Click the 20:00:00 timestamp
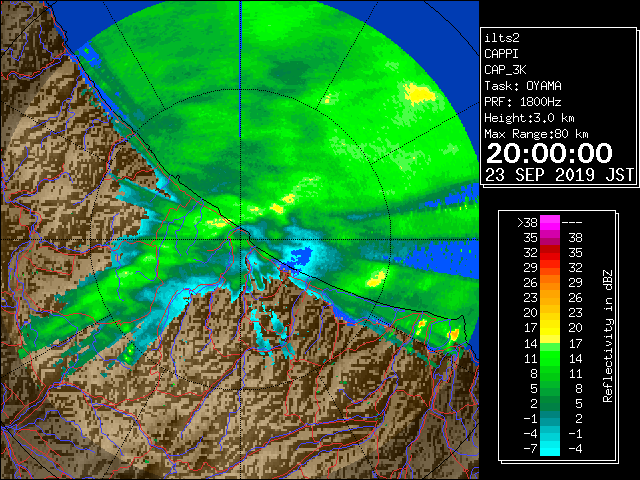This screenshot has height=480, width=640. coord(549,153)
